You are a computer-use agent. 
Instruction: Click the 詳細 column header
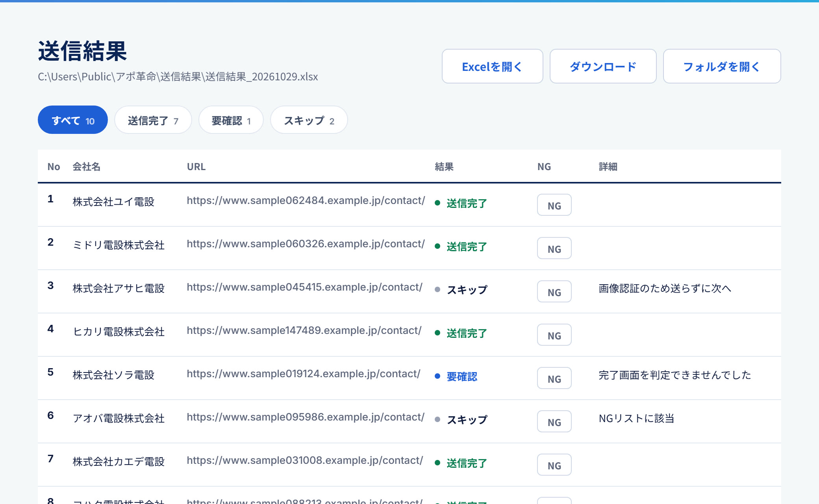coord(608,167)
